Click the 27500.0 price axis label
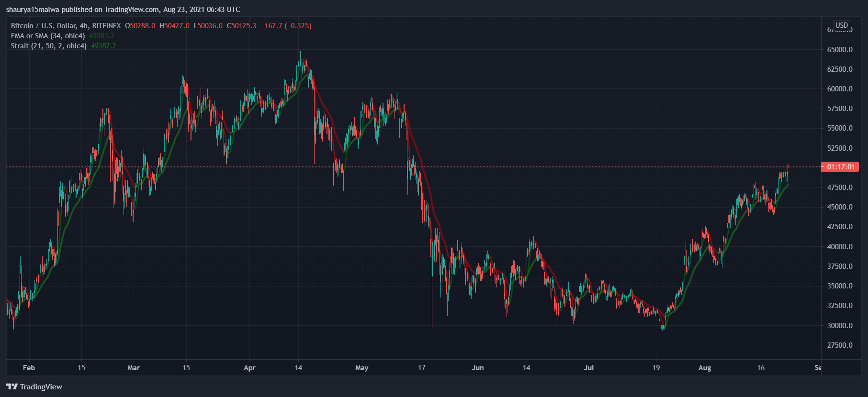 (x=840, y=345)
